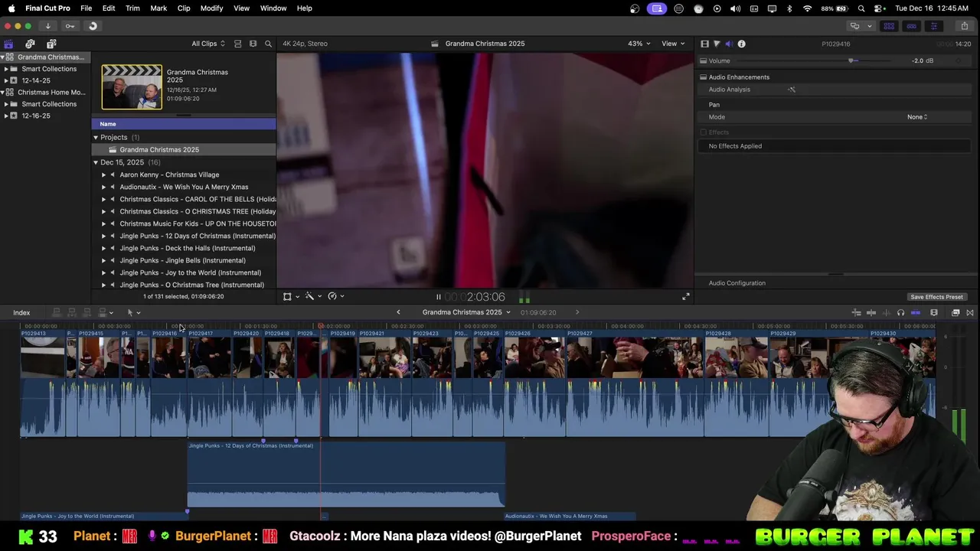
Task: Open the Libraries sidebar clapper icon
Action: pos(8,44)
